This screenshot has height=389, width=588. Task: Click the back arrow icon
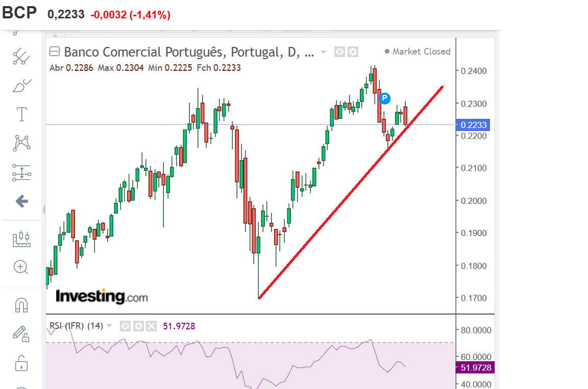22,201
